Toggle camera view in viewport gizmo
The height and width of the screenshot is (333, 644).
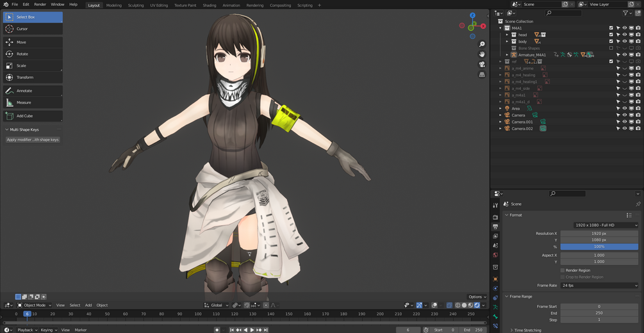pyautogui.click(x=482, y=65)
